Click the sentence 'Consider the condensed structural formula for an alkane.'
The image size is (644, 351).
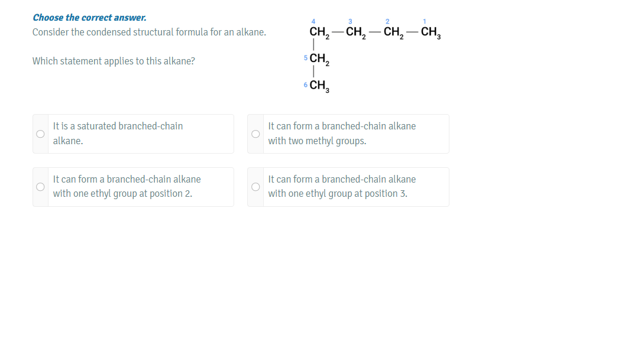(x=149, y=32)
